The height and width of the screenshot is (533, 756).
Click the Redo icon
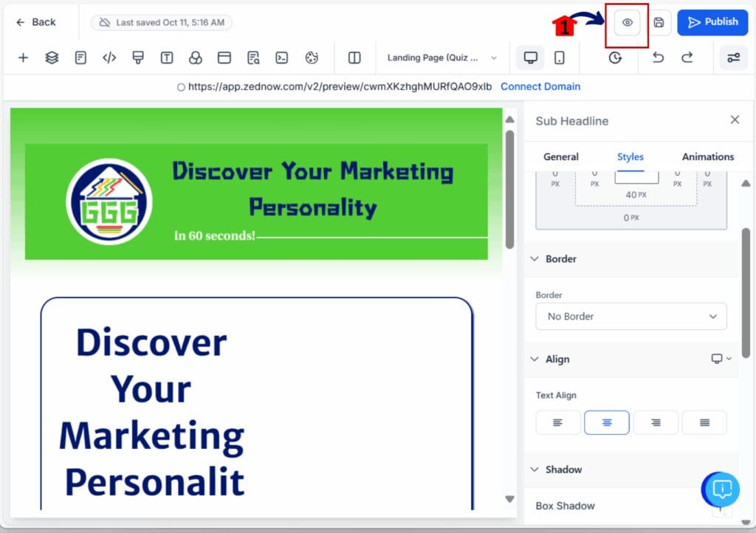(x=688, y=57)
